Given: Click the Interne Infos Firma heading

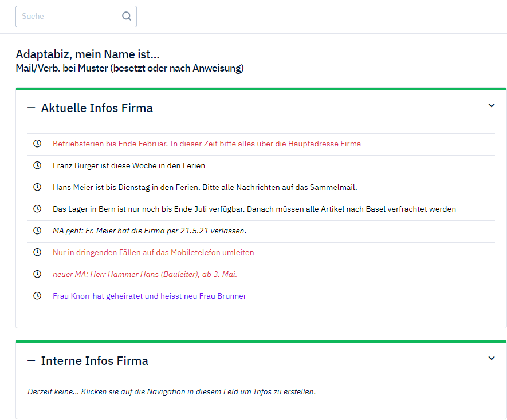Looking at the screenshot, I should click(x=95, y=361).
